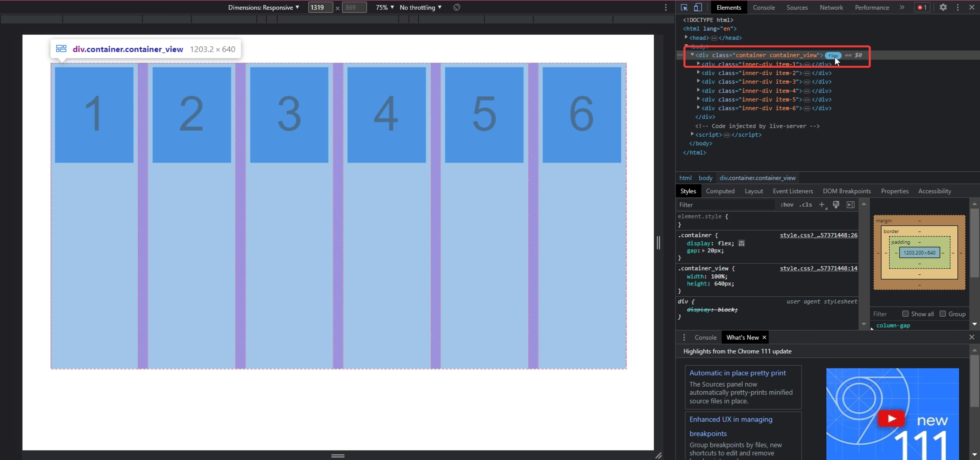Open the Dimensions: Responsive dropdown
The width and height of the screenshot is (980, 460).
[263, 7]
